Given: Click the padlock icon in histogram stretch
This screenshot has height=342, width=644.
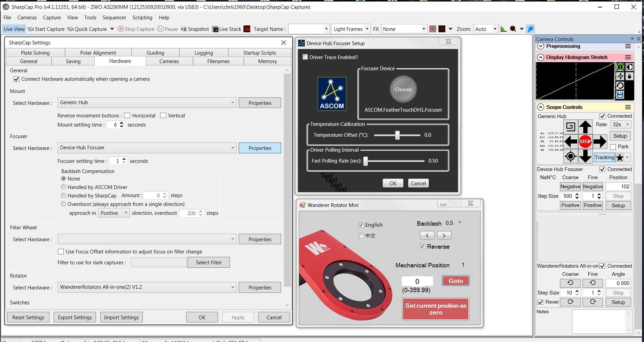Looking at the screenshot, I should click(629, 76).
